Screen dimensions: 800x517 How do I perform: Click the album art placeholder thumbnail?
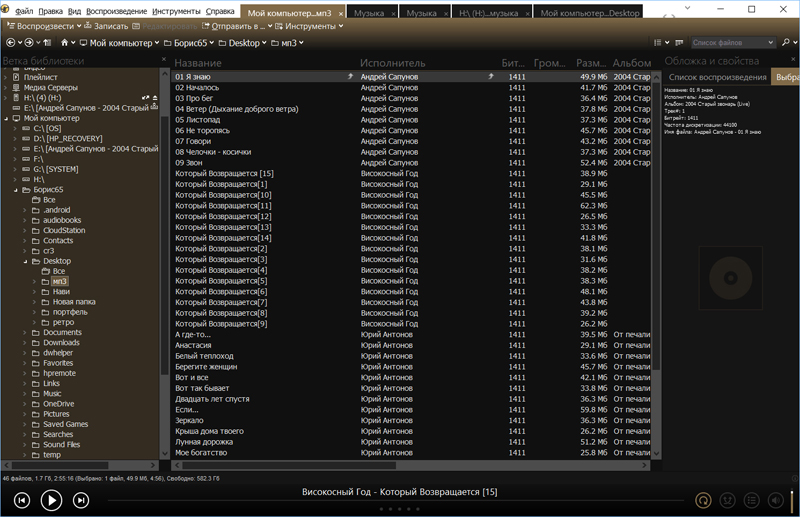click(x=731, y=278)
